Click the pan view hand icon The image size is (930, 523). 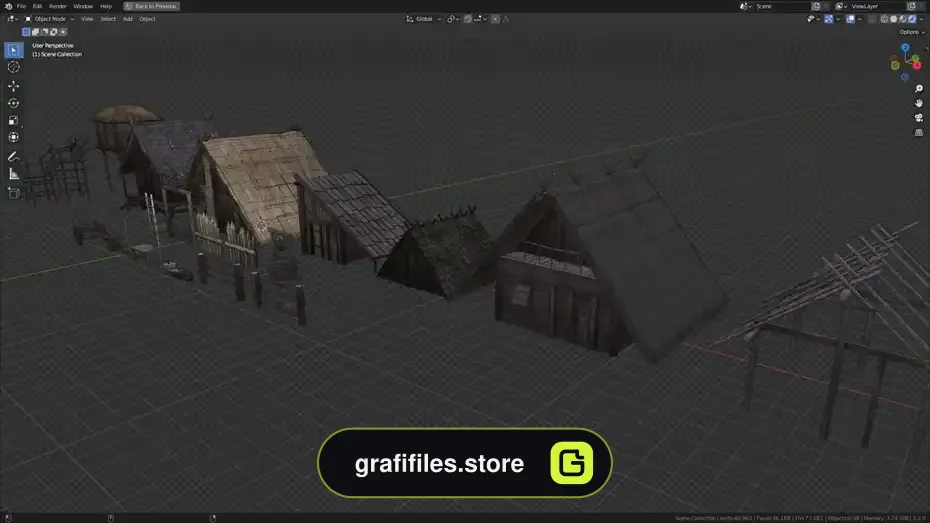919,103
